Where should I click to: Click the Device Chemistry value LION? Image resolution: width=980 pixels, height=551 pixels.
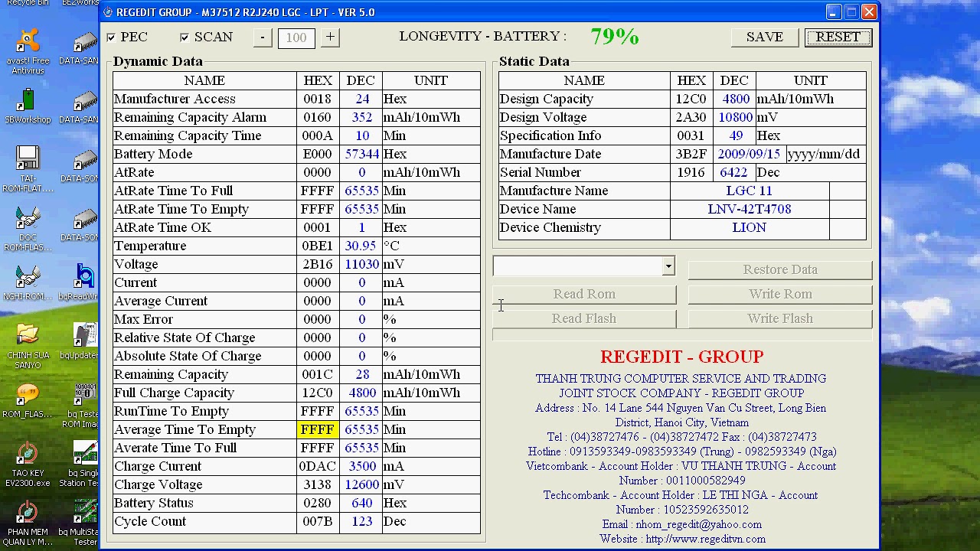(749, 227)
